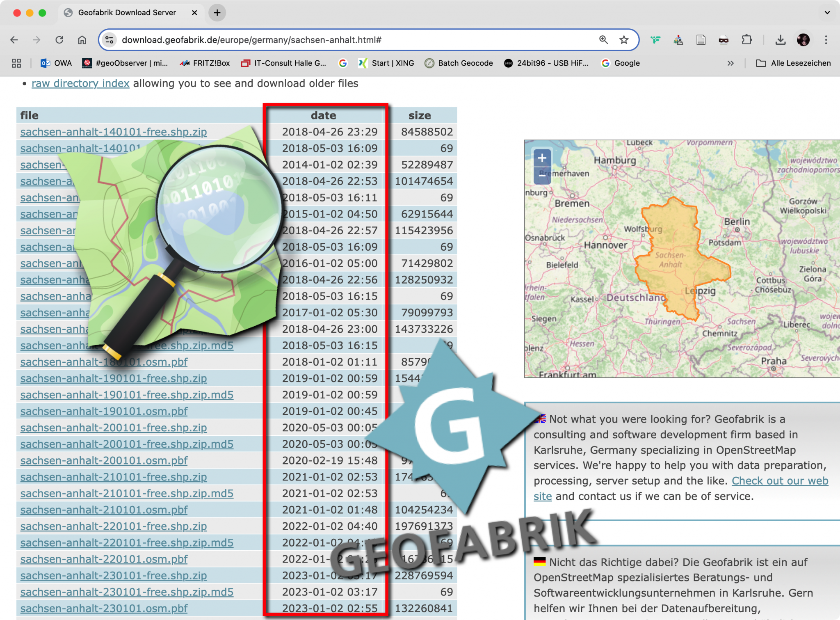Viewport: 840px width, 620px height.
Task: Open sachsen-anhalt-190101-free.shp.zip.md5 link
Action: pos(127,395)
